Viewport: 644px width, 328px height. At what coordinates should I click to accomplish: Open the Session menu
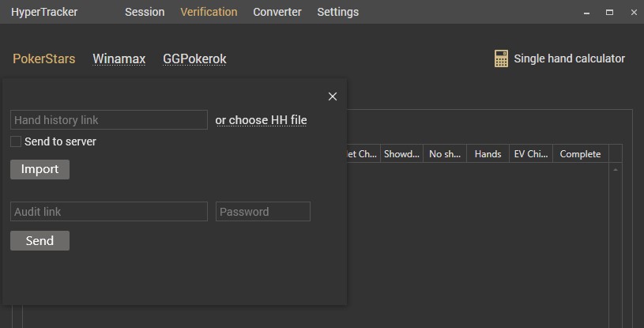(x=145, y=12)
